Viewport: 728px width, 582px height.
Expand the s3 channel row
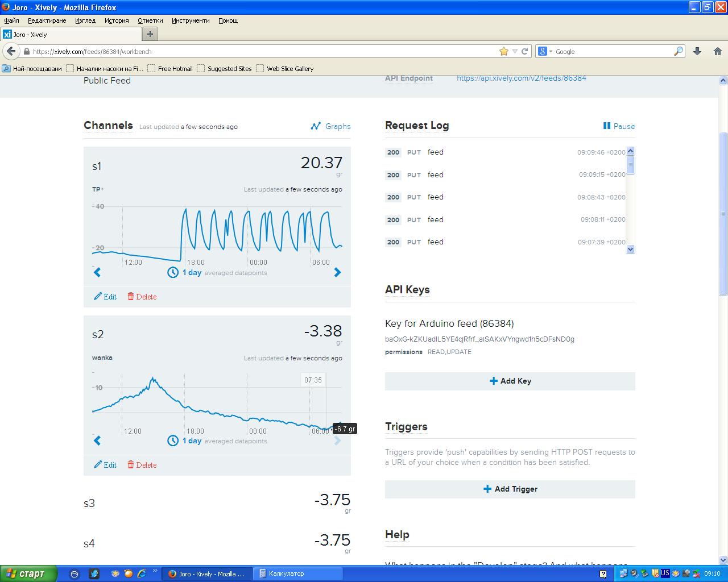[217, 503]
